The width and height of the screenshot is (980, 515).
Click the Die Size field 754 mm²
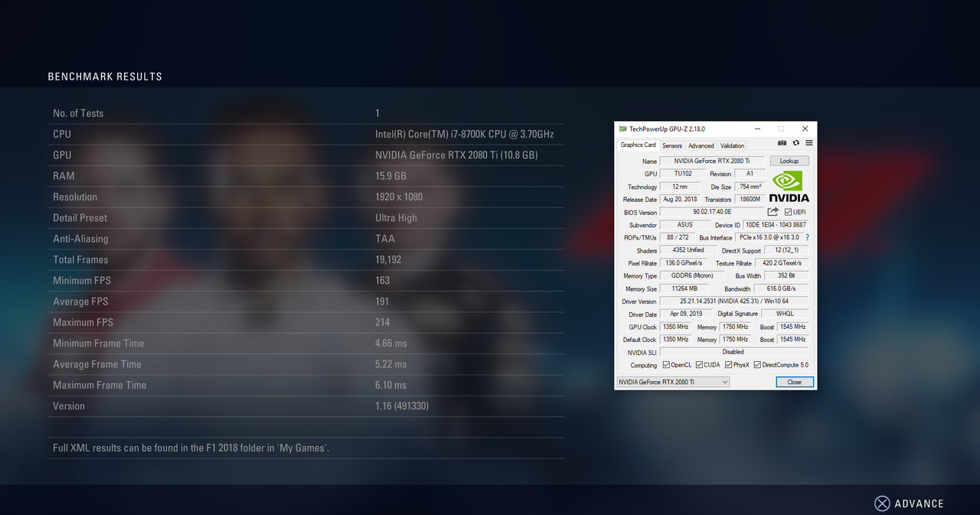pyautogui.click(x=750, y=187)
